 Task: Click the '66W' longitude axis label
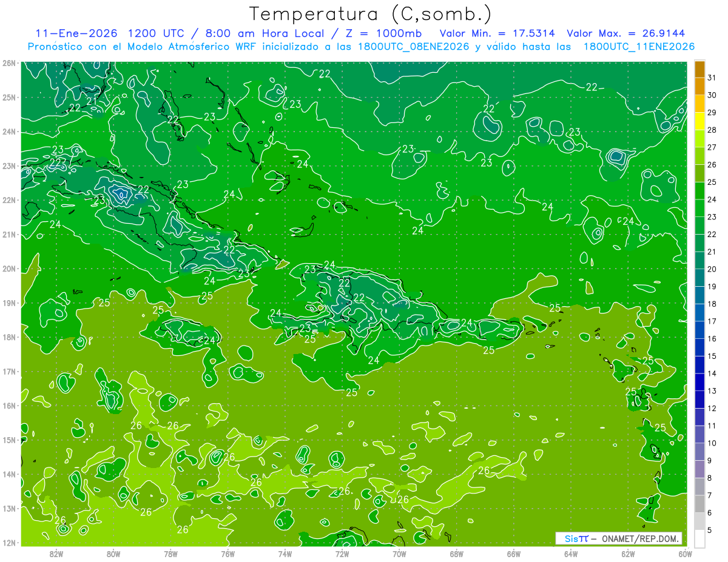tap(514, 554)
